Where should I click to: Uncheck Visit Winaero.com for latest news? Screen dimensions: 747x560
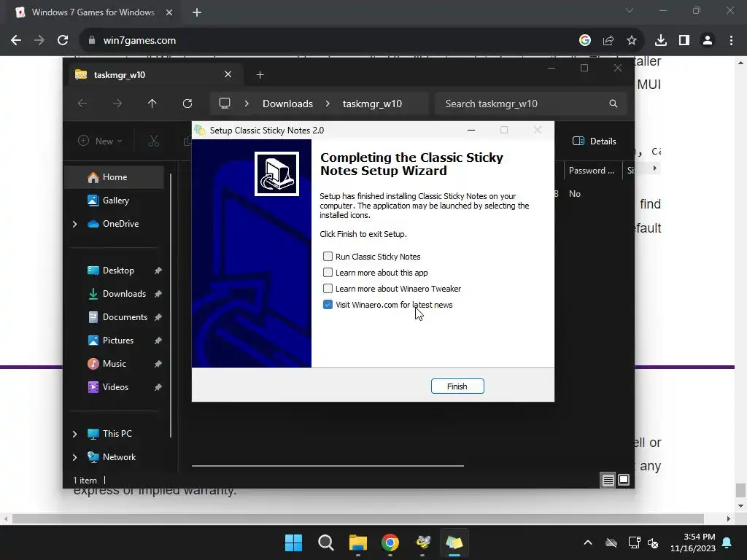tap(328, 305)
